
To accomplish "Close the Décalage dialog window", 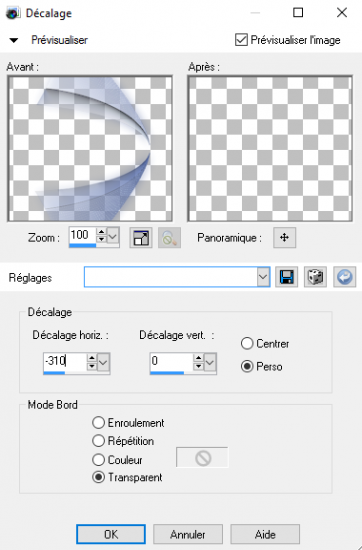I will coord(342,13).
